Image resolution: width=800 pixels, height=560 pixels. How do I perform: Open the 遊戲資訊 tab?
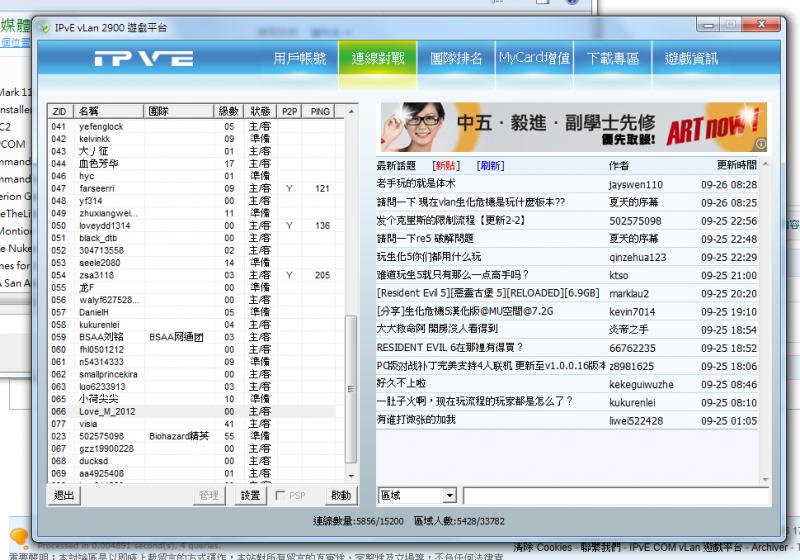691,58
